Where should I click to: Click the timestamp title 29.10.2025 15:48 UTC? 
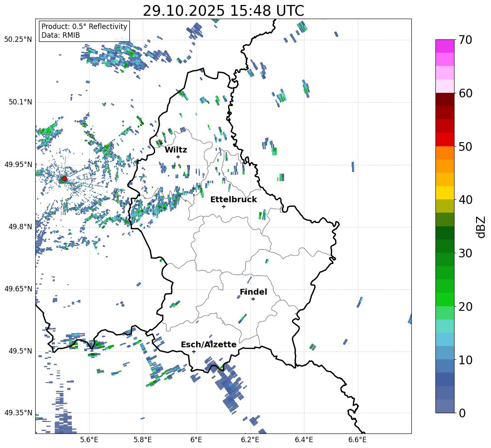(223, 11)
